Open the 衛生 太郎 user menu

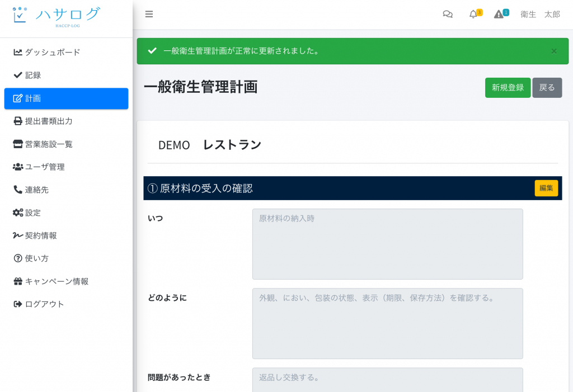pos(540,15)
